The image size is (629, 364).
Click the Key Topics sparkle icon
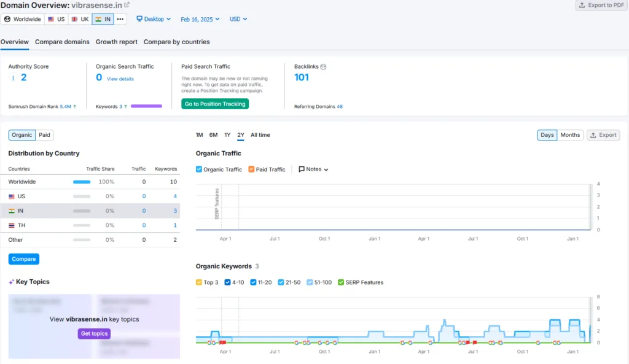[11, 282]
